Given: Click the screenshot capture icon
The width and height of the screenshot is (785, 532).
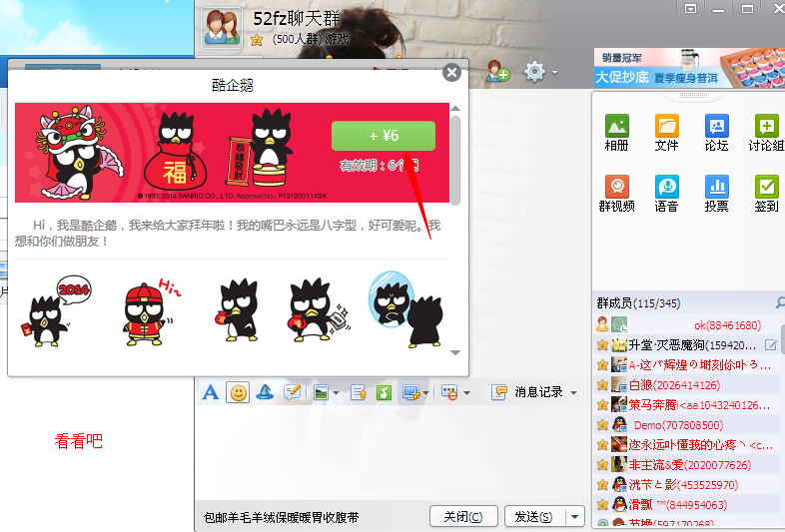Looking at the screenshot, I should 411,392.
